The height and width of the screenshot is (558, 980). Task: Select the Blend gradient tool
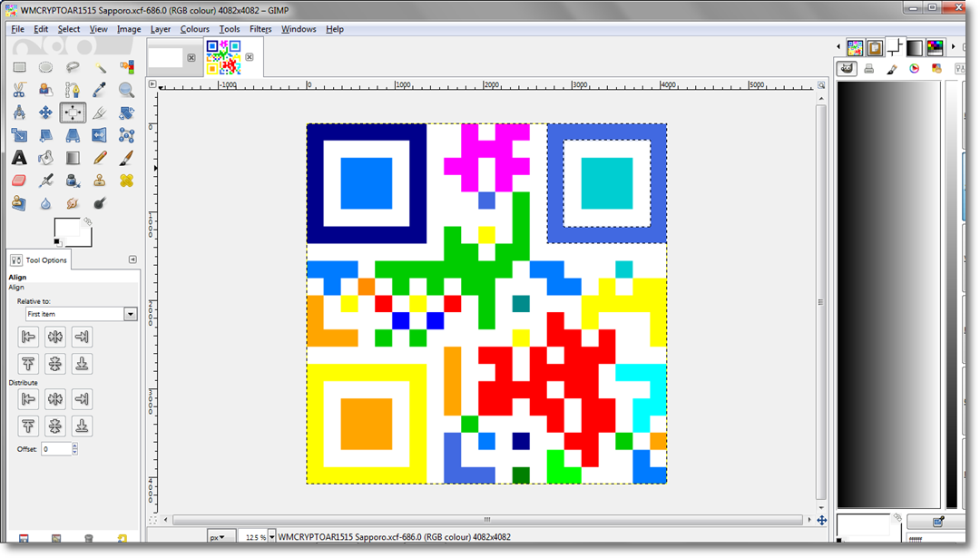73,158
